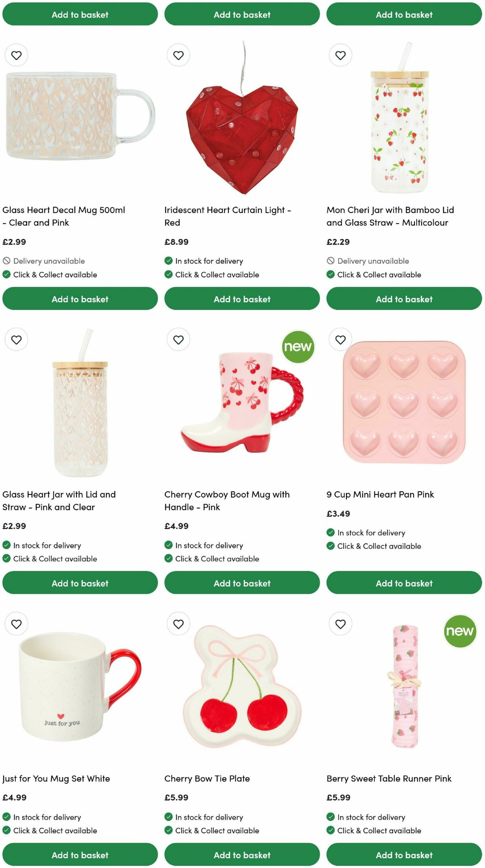
Task: Click the green tick next to In stock for delivery on the Curtain Light
Action: tap(168, 261)
